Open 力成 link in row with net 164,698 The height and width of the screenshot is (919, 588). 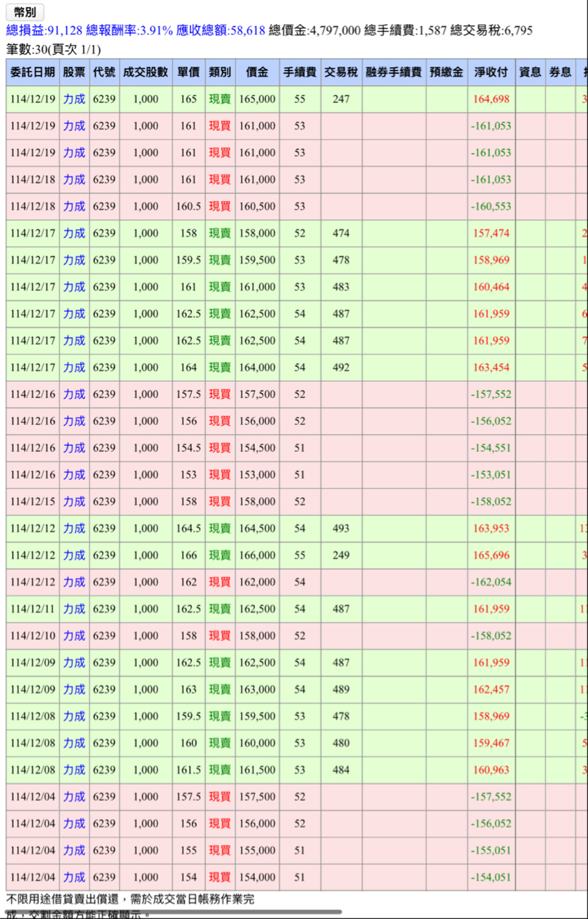[74, 99]
